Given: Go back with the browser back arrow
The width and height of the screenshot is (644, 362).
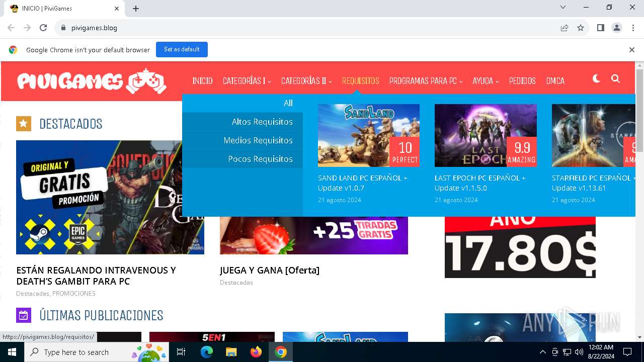Looking at the screenshot, I should pyautogui.click(x=11, y=28).
